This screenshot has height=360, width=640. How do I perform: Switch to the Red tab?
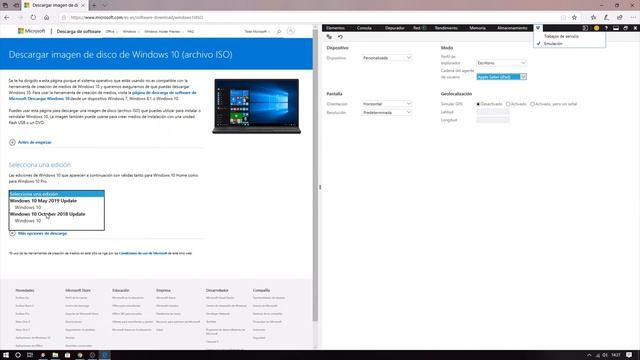[417, 28]
